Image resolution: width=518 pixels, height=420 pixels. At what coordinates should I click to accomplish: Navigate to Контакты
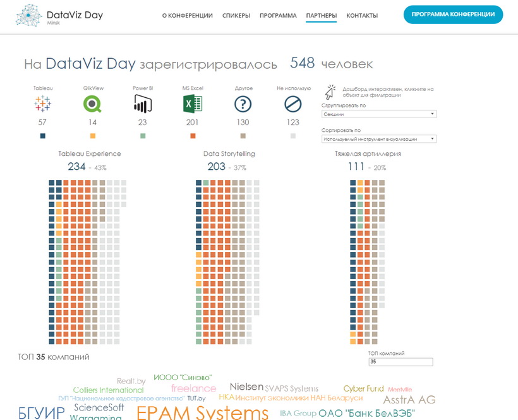click(x=362, y=16)
